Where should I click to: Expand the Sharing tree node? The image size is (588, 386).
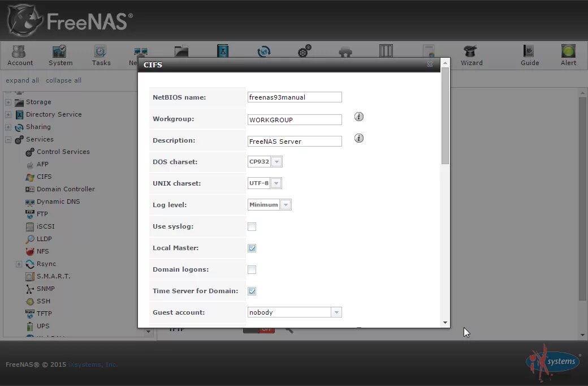tap(8, 127)
